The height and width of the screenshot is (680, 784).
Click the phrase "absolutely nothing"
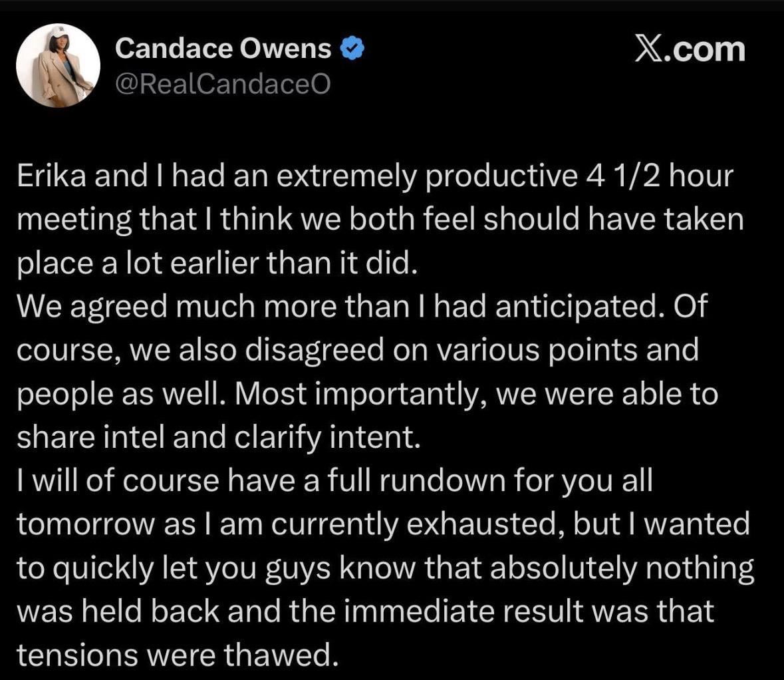622,568
